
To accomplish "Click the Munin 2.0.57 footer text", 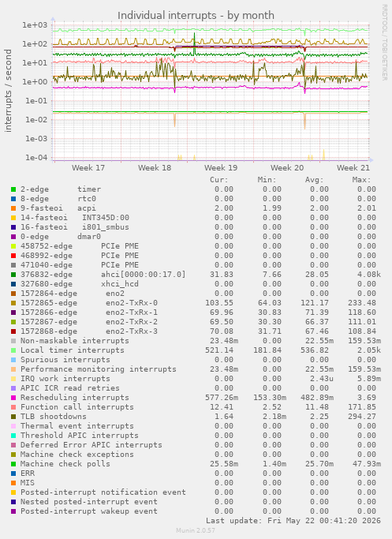I will click(x=196, y=530).
